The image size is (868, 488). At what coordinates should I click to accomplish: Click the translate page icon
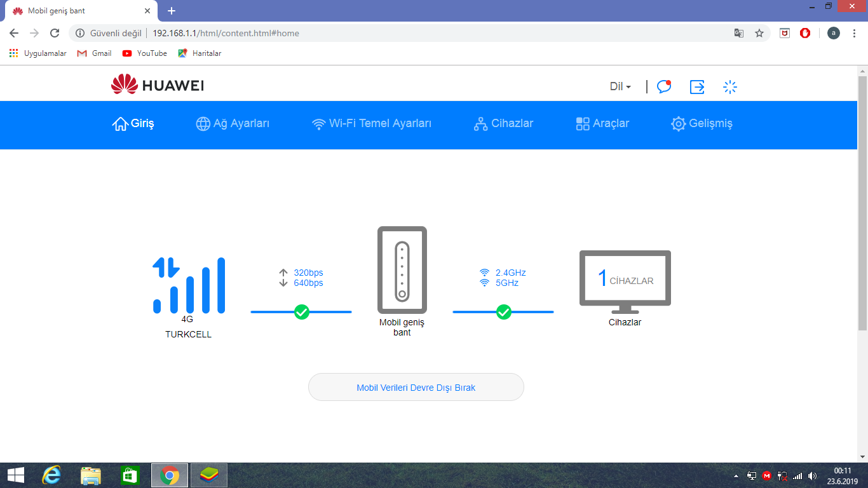739,33
